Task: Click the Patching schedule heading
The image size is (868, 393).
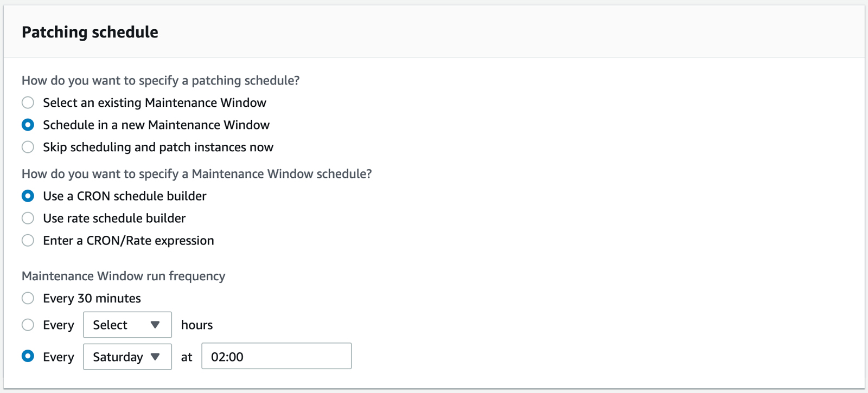Action: click(x=90, y=32)
